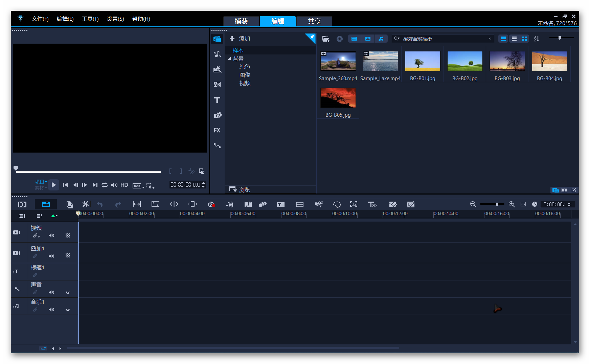Open the ripple editing dropdown on 视频 track
This screenshot has width=590, height=364.
36,235
